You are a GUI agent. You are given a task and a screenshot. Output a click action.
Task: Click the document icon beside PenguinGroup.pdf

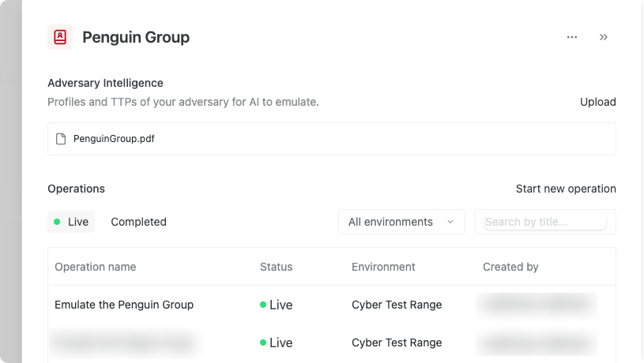[61, 139]
